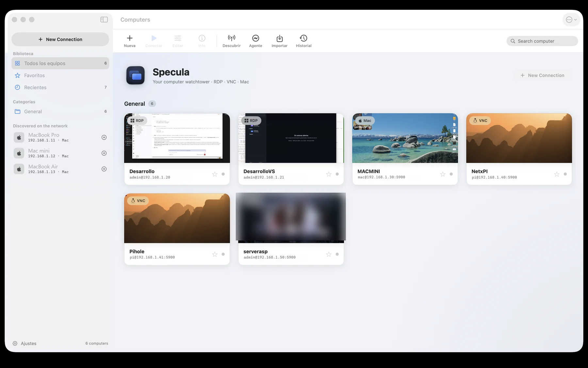Toggle the sidebar visibility icon
This screenshot has height=368, width=588.
coord(104,20)
